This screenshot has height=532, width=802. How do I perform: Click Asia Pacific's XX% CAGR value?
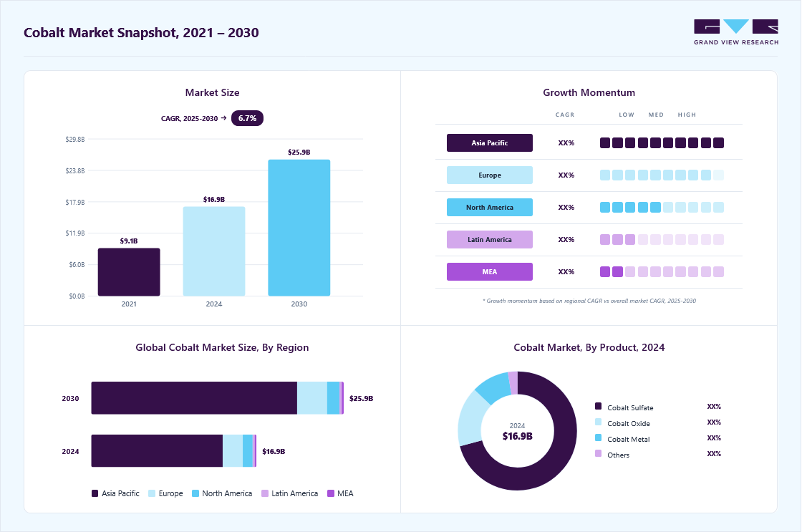pos(566,143)
